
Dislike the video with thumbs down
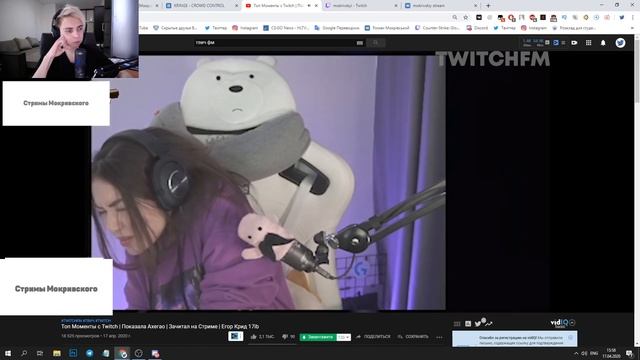coord(289,337)
